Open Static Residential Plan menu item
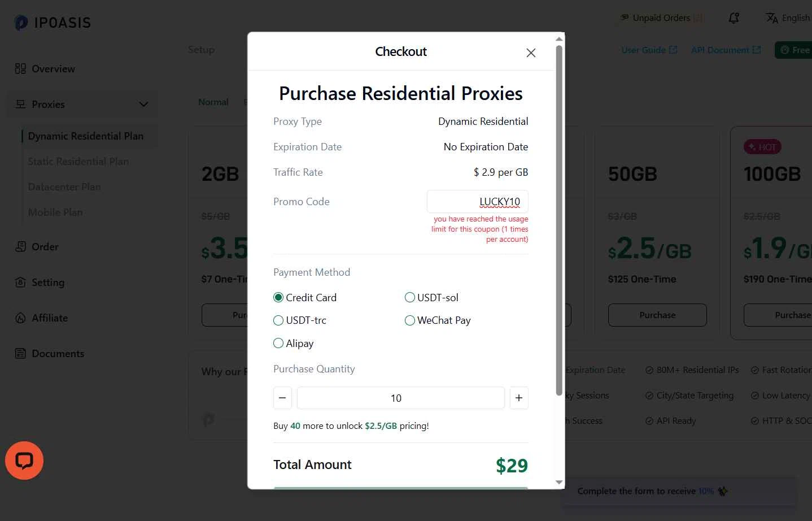This screenshot has height=521, width=812. coord(78,162)
